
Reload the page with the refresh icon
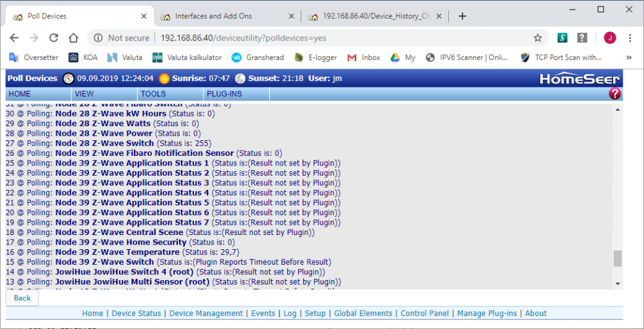pos(54,38)
